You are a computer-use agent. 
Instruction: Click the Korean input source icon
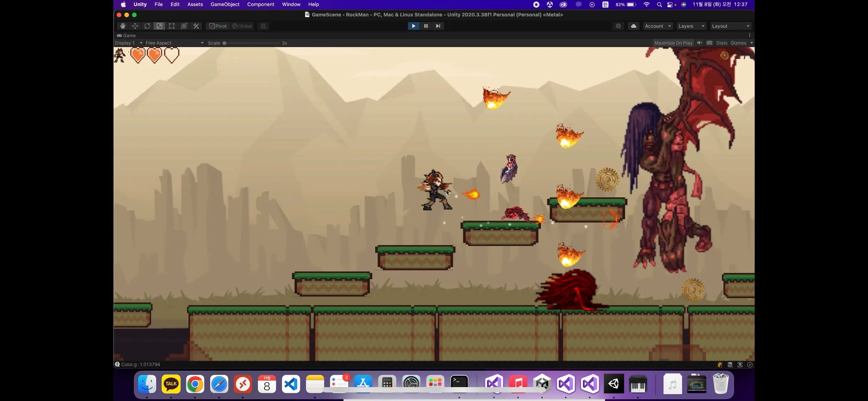tap(605, 5)
